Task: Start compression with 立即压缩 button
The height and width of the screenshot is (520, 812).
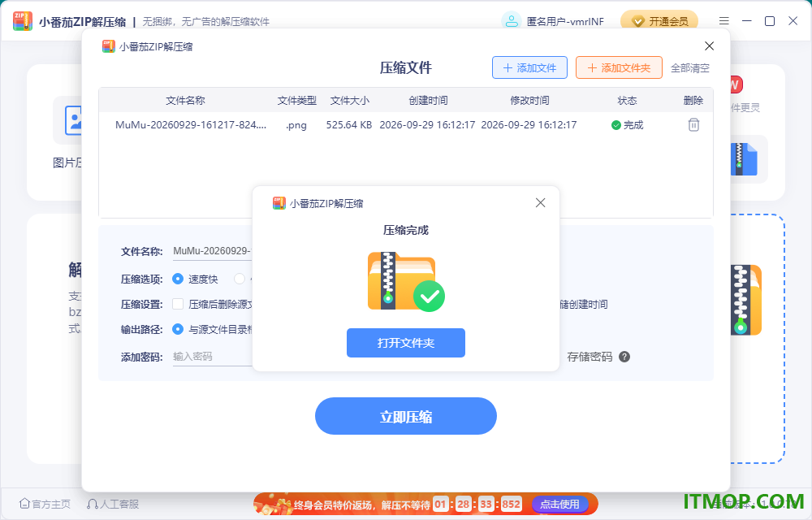Action: (405, 416)
